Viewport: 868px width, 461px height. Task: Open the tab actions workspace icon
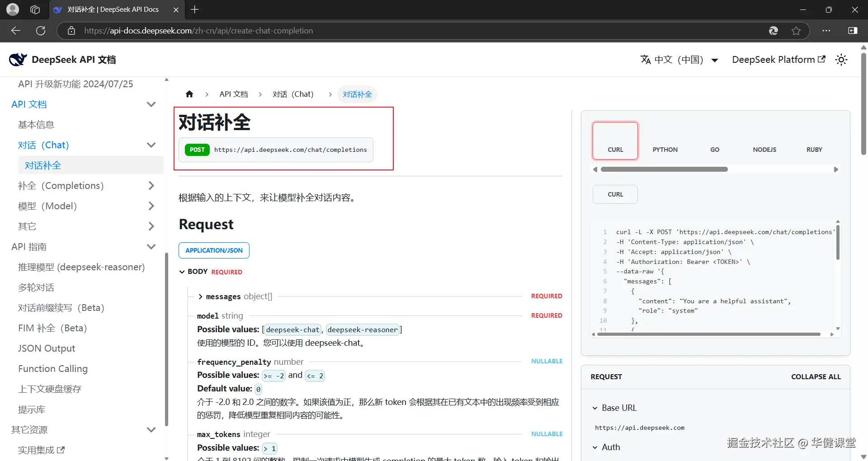tap(35, 9)
